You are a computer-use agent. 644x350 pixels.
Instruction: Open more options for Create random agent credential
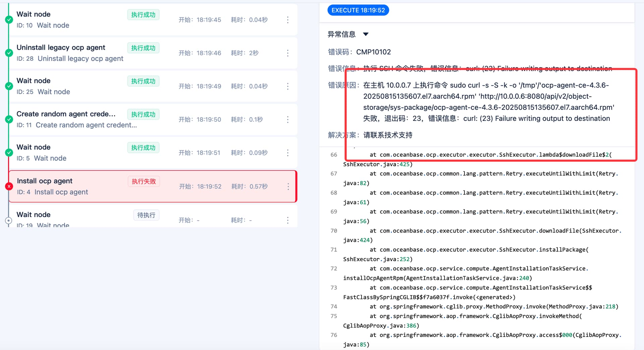287,119
